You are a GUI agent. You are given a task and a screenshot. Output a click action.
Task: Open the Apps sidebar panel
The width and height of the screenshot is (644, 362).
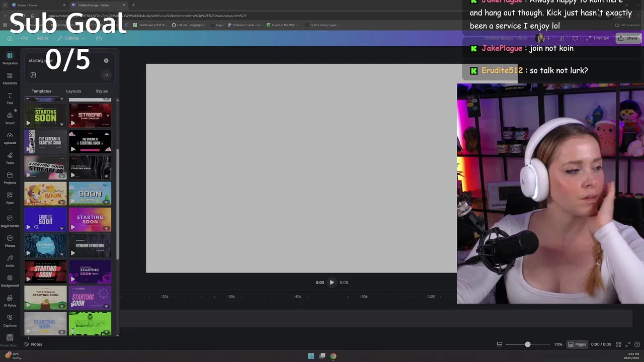click(x=10, y=198)
